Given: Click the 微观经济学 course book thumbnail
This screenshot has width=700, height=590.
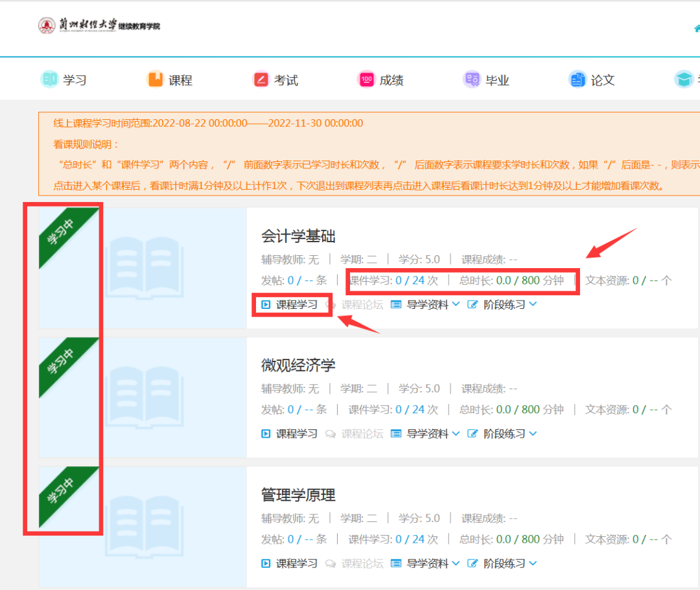Looking at the screenshot, I should point(143,397).
